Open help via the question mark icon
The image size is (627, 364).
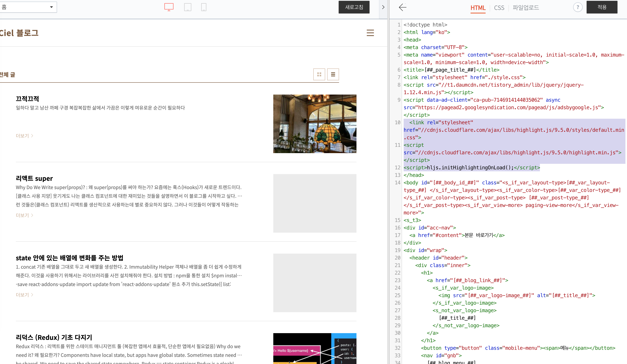coord(578,7)
